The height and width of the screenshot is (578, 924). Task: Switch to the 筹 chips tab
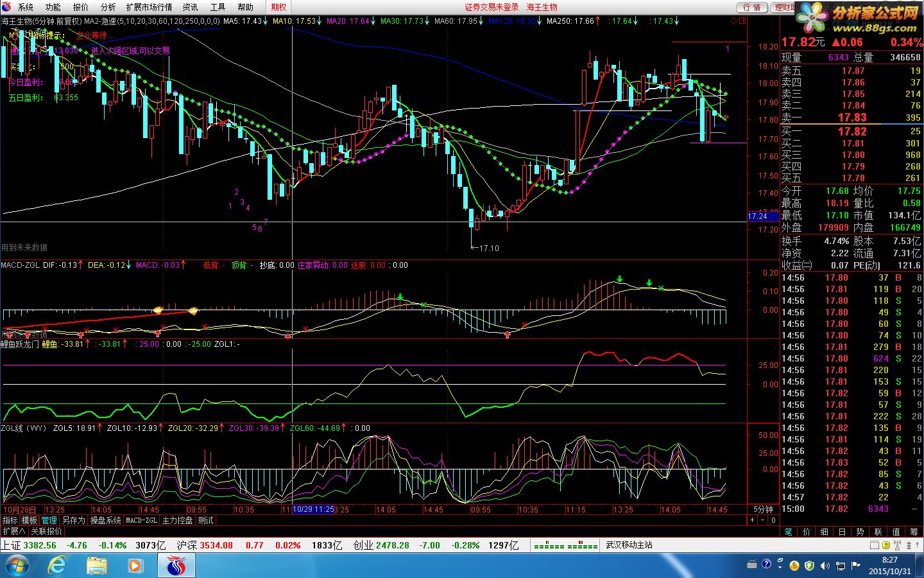914,532
